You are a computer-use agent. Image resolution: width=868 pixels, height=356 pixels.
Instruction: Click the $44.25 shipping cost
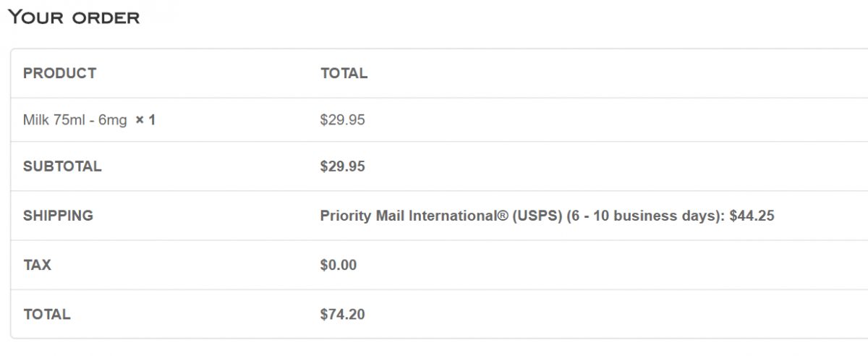coord(752,216)
